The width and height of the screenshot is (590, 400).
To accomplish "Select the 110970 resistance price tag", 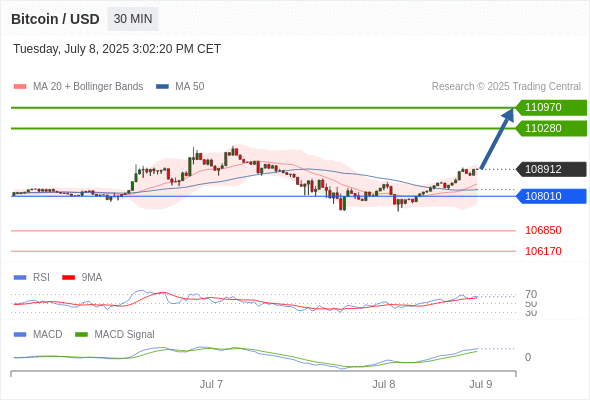I will (x=551, y=108).
